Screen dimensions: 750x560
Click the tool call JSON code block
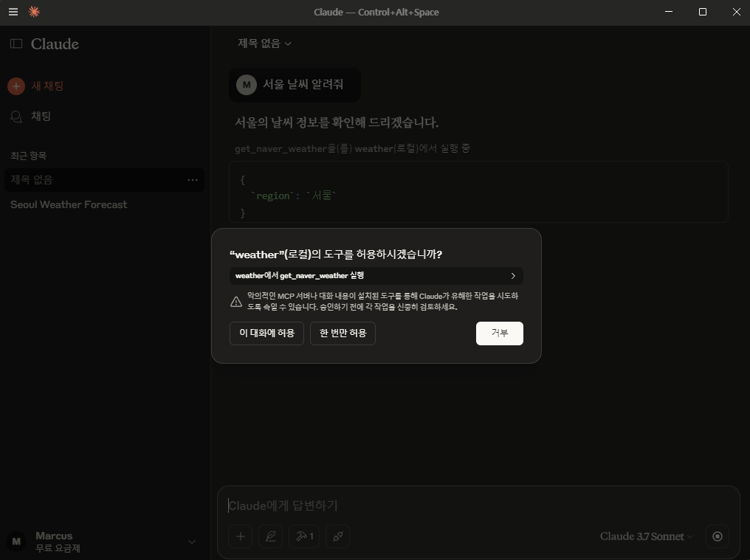coord(478,192)
